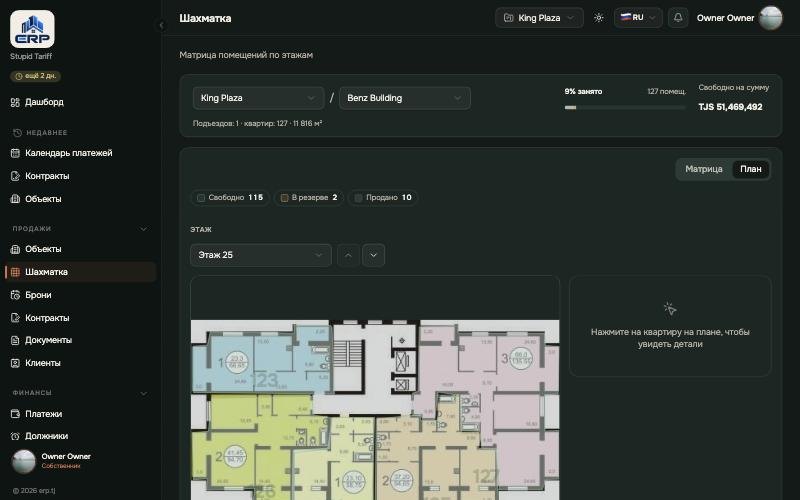This screenshot has height=500, width=800.
Task: Collapse the Финансы sidebar section
Action: click(x=143, y=393)
